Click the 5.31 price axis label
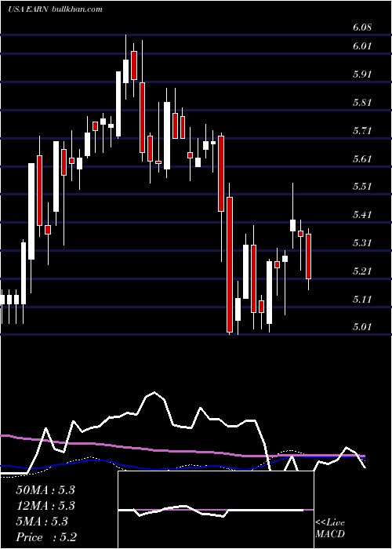 click(362, 242)
